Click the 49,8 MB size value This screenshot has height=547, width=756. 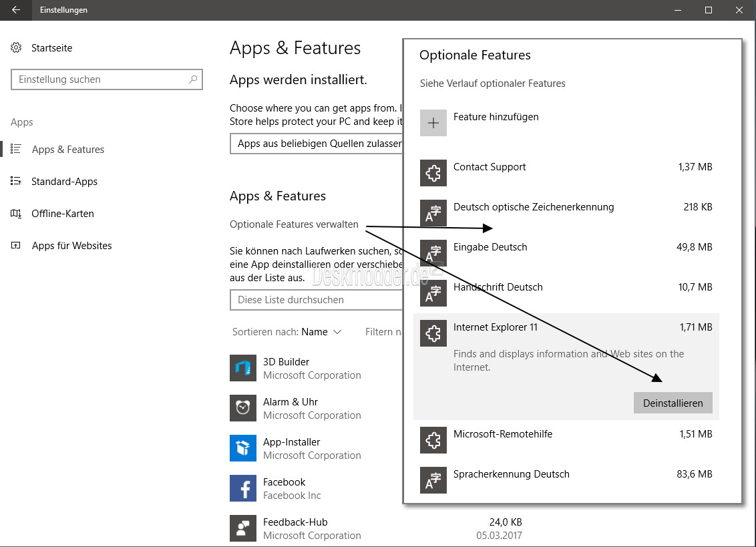(695, 247)
